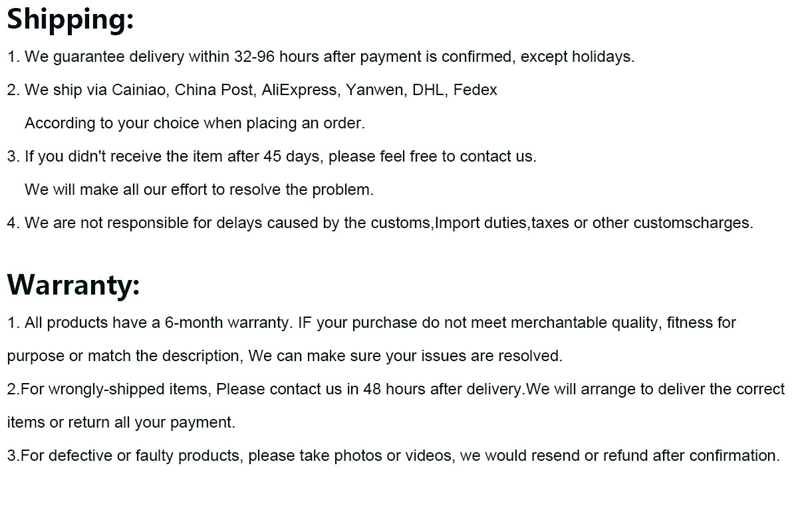Click the 6-month warranty sentence
The image size is (798, 532).
(150, 323)
